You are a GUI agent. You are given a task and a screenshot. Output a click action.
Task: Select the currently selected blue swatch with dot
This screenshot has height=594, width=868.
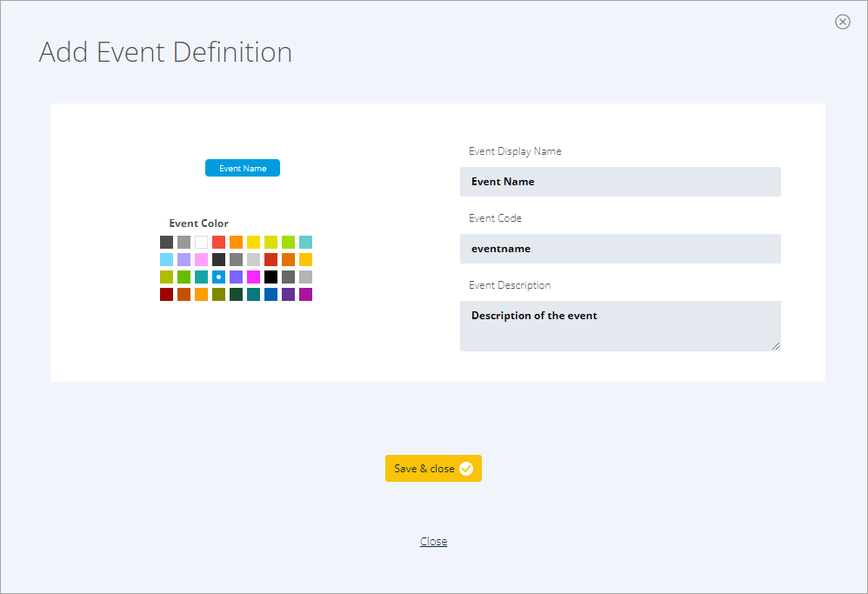[x=218, y=277]
